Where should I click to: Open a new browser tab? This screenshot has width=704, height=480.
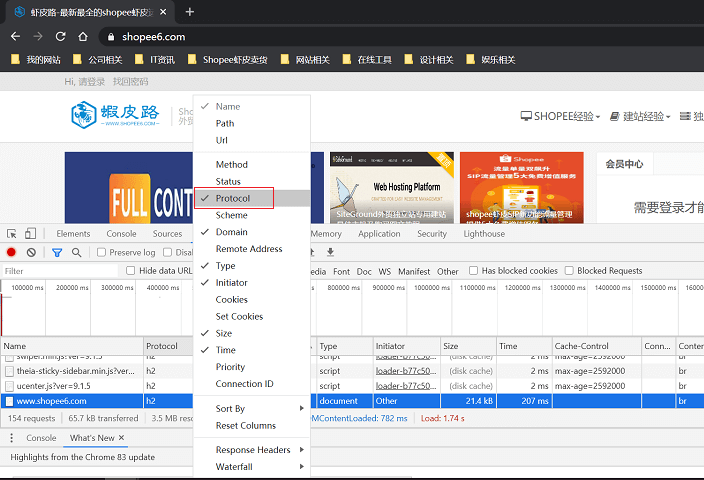[189, 12]
